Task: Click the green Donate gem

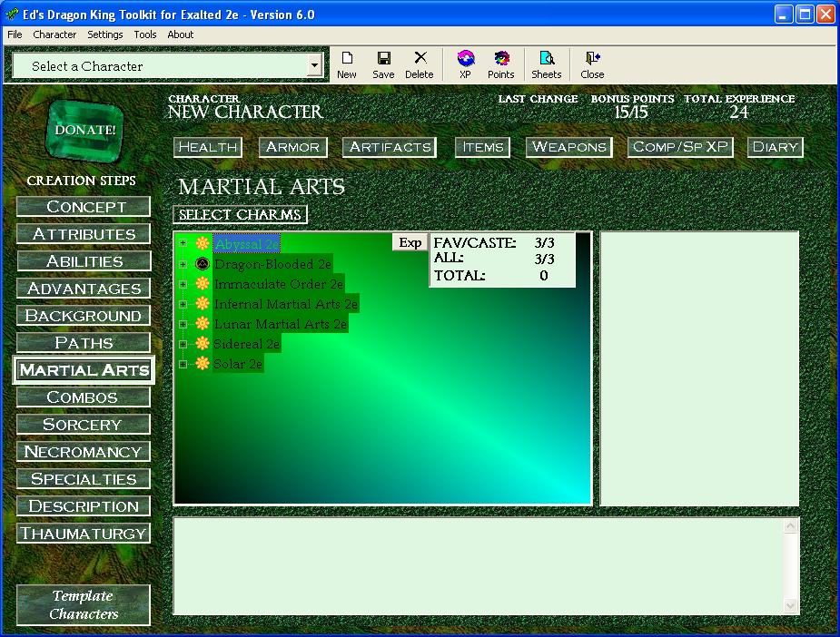Action: 84,130
